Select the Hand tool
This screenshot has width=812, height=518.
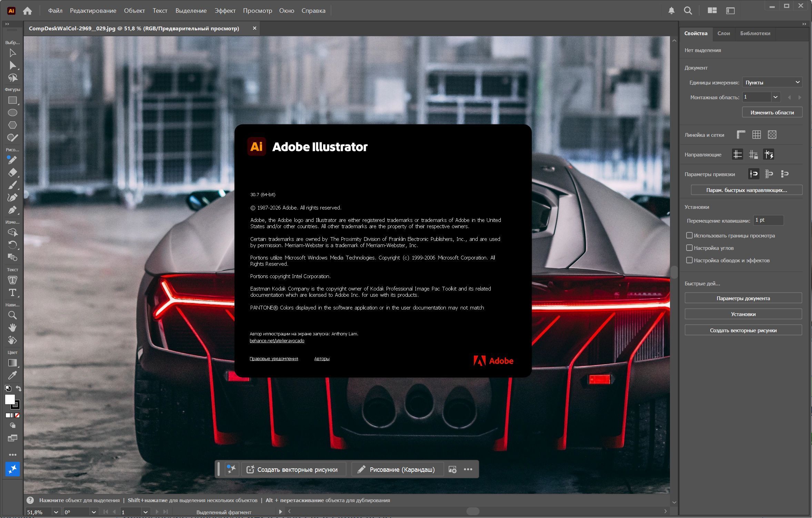(x=12, y=327)
